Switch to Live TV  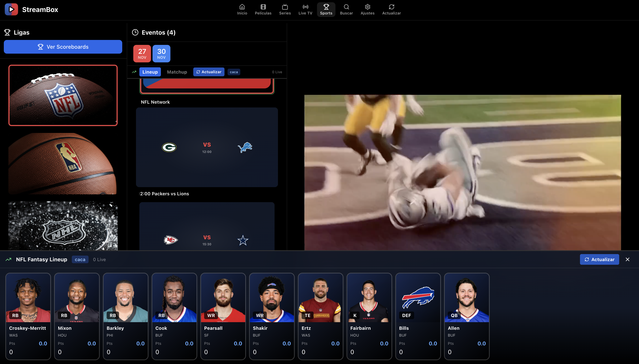point(305,10)
